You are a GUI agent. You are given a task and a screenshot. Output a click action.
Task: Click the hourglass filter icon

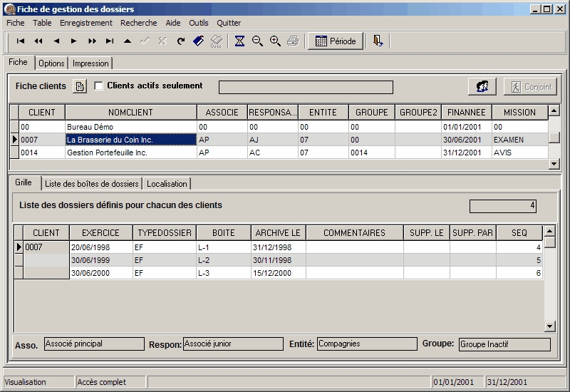240,41
